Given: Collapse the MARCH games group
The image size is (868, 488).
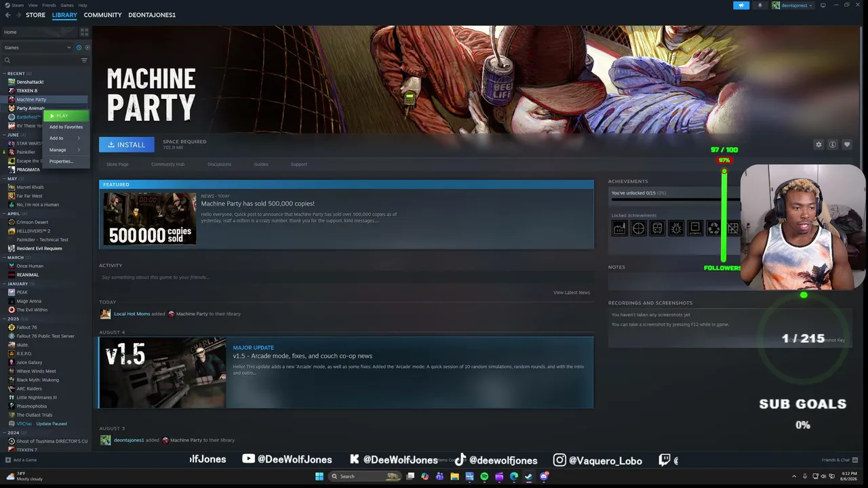Looking at the screenshot, I should coord(4,258).
